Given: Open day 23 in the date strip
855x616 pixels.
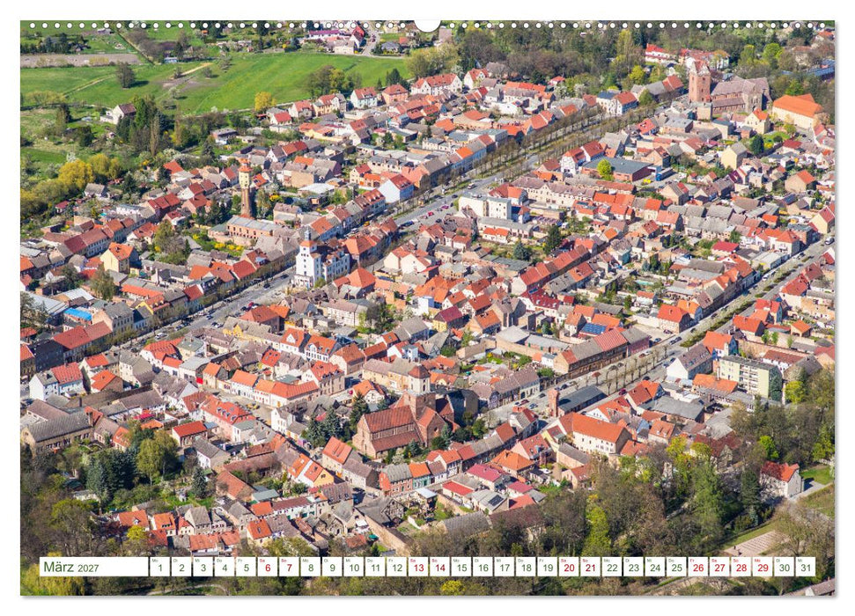Looking at the screenshot, I should click(x=634, y=567).
